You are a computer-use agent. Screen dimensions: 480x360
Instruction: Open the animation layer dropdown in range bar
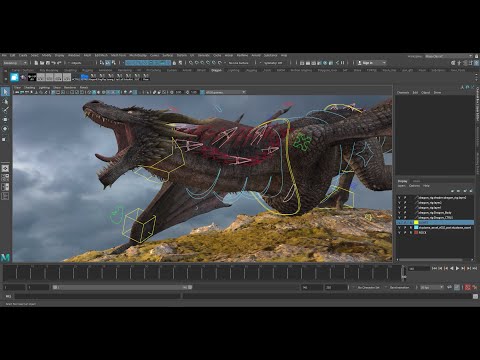coord(399,287)
